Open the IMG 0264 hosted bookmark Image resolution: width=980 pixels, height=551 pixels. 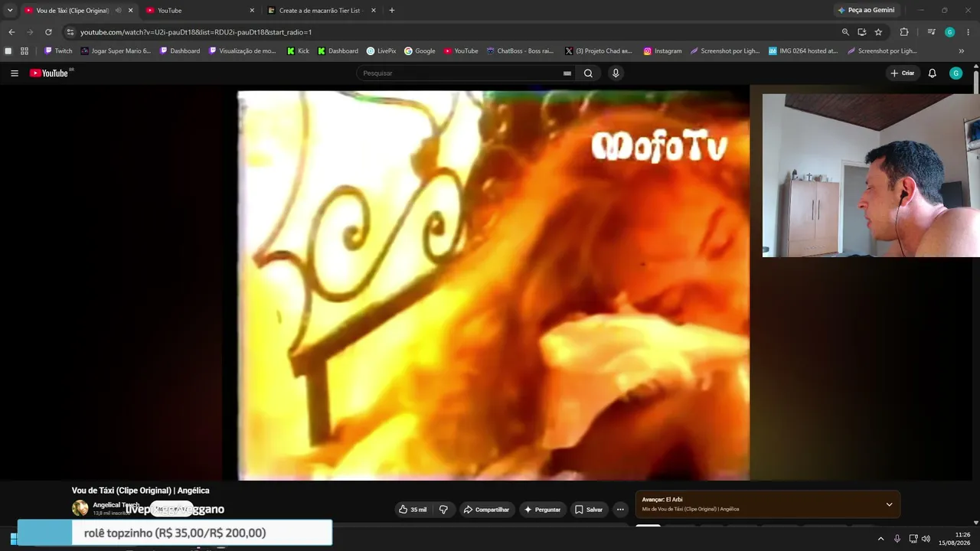[803, 51]
